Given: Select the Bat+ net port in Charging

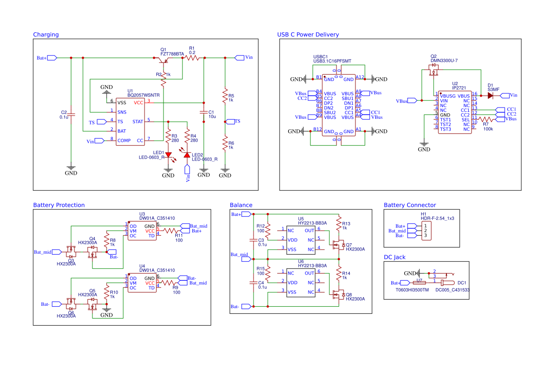Looking at the screenshot, I should [52, 58].
